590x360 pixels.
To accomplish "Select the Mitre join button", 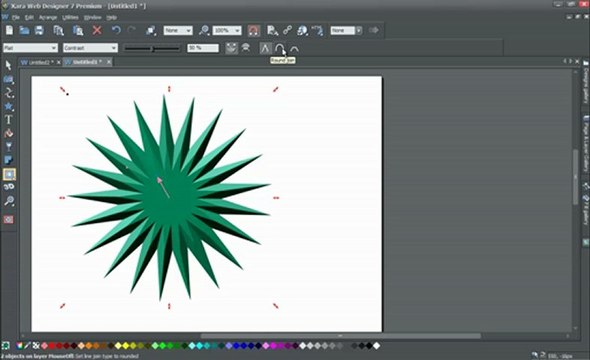I will point(265,48).
